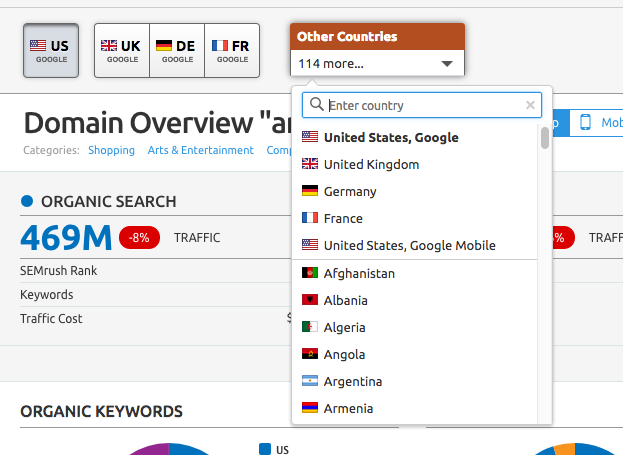This screenshot has width=623, height=455.
Task: Click the dropdown arrow next to 114 more
Action: (447, 64)
